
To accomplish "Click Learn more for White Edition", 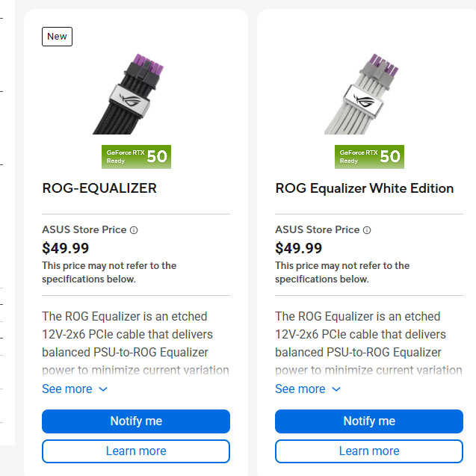I will [369, 451].
